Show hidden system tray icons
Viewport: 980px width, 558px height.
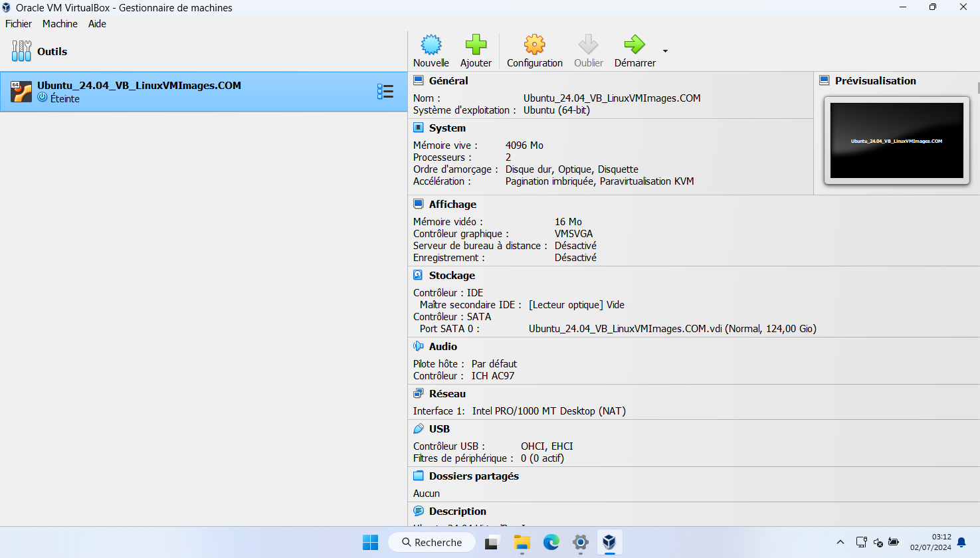pyautogui.click(x=840, y=542)
